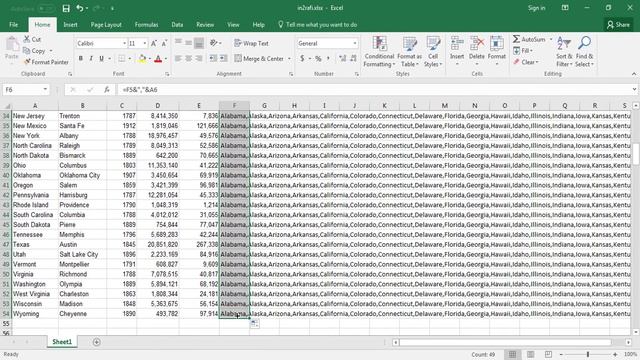Apply Percent Style
Viewport: 640px width, 360px height.
(318, 59)
